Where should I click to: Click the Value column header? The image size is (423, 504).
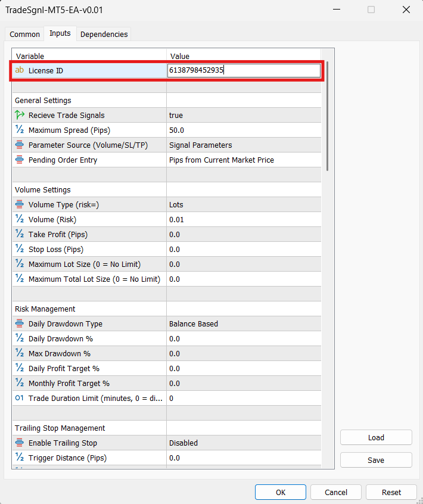(244, 56)
